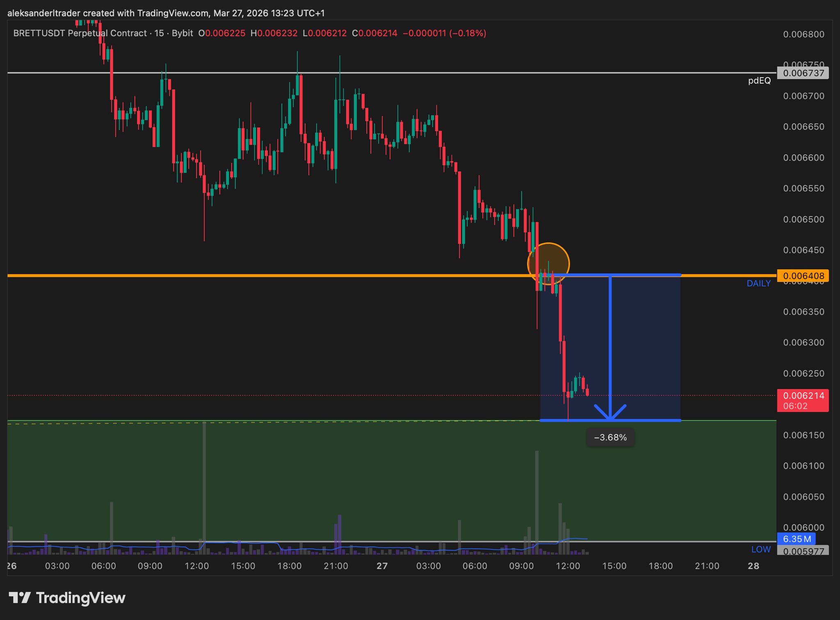This screenshot has width=840, height=620.
Task: Click the pdEQ line text label
Action: (x=759, y=81)
